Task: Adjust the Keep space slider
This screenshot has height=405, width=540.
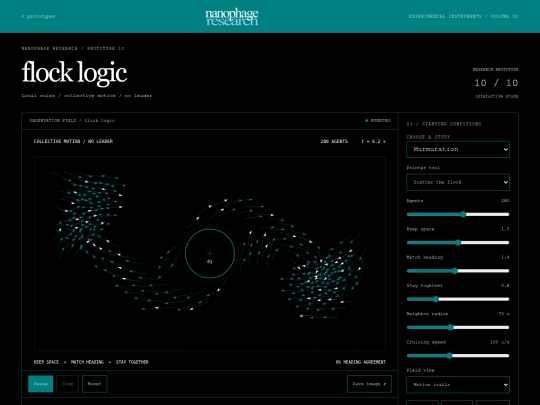Action: tap(458, 242)
